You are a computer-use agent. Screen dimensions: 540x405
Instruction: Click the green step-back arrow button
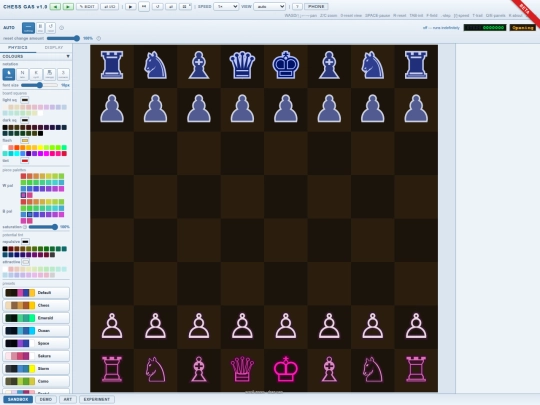click(x=55, y=7)
